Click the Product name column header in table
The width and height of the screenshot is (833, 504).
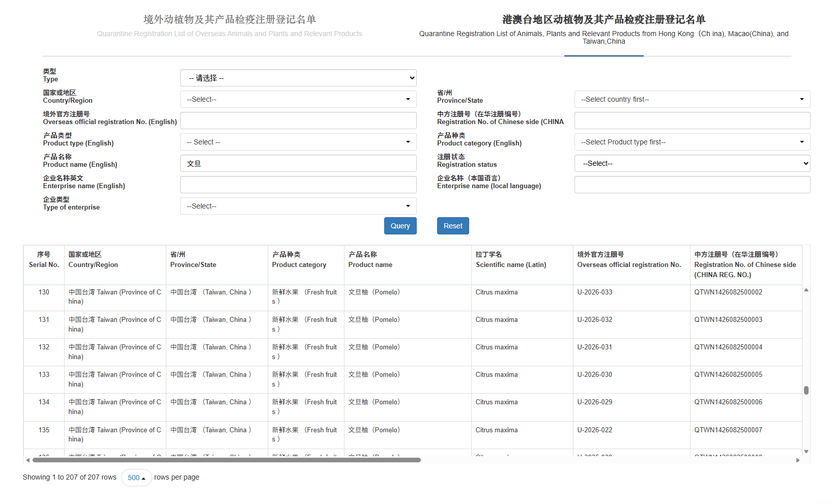408,265
